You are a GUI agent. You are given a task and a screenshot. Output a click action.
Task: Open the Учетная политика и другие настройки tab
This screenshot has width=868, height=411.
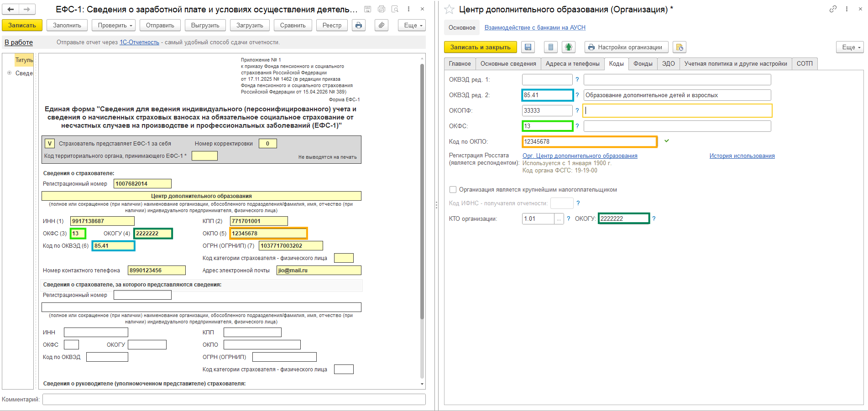(736, 64)
